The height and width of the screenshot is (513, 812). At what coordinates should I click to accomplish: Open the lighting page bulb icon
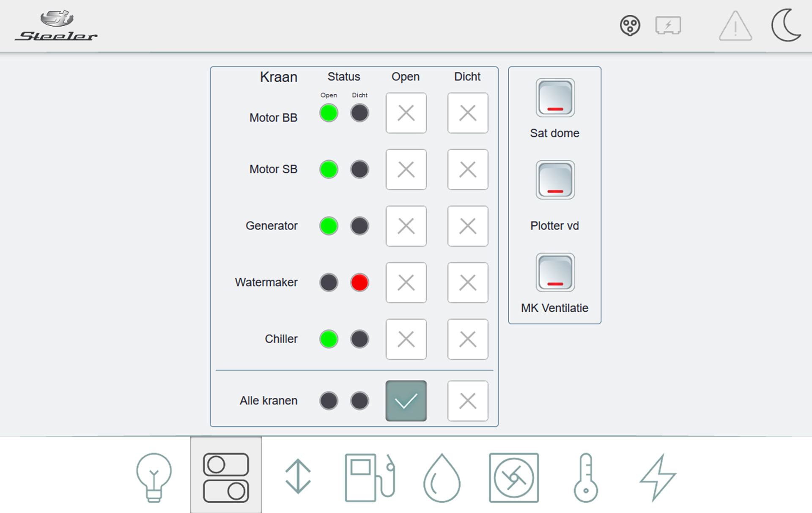pos(154,477)
